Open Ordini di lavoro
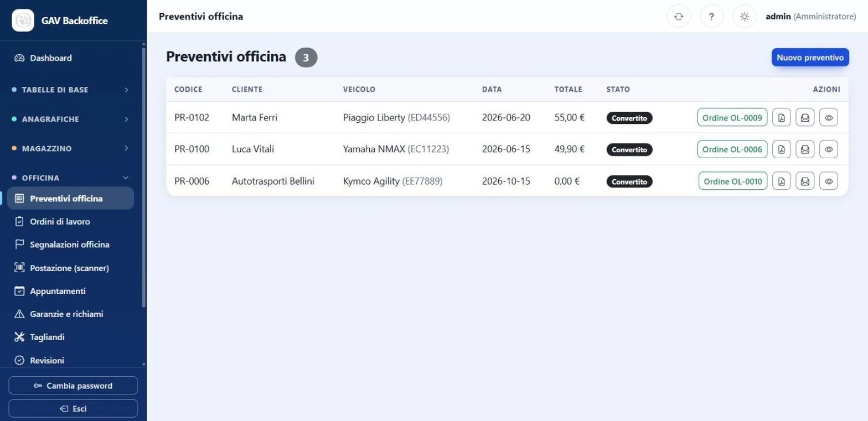 [71, 222]
